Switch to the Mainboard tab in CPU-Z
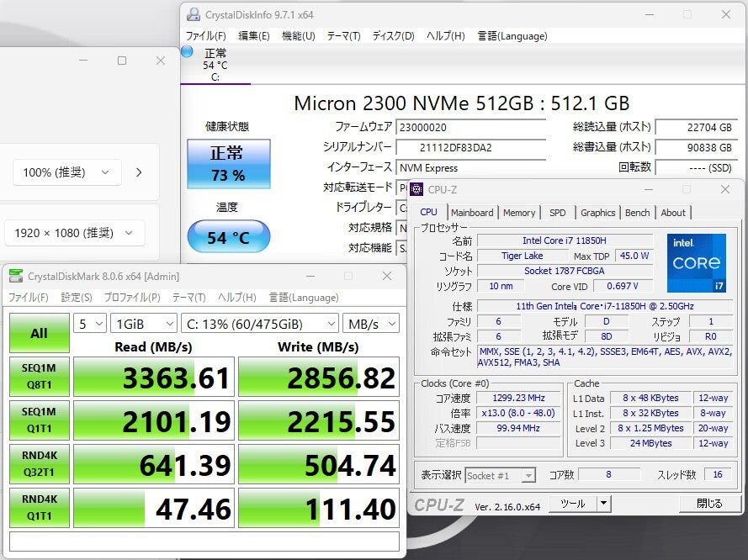This screenshot has width=748, height=560. 472,213
